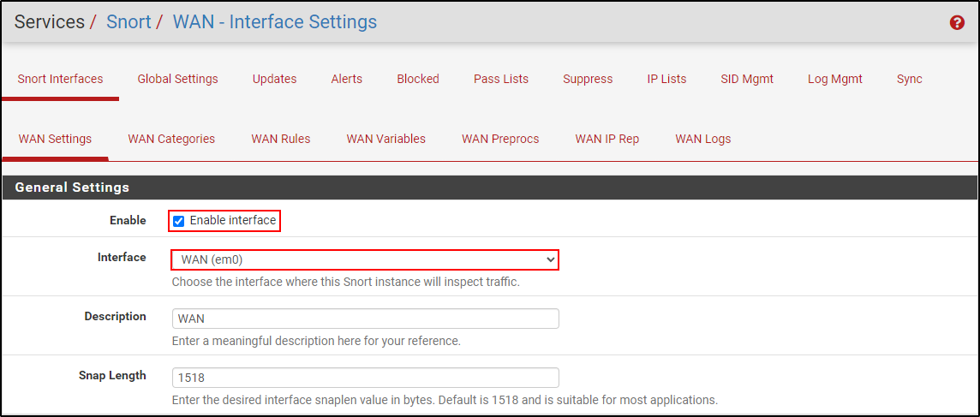
Task: Go to the Alerts tab
Action: click(x=347, y=79)
